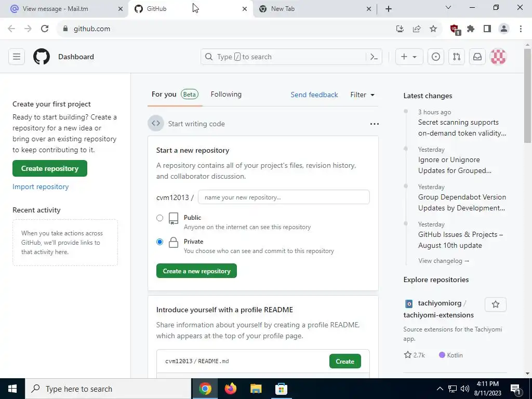
Task: Open the tachiyomiorg owner link
Action: (x=440, y=303)
